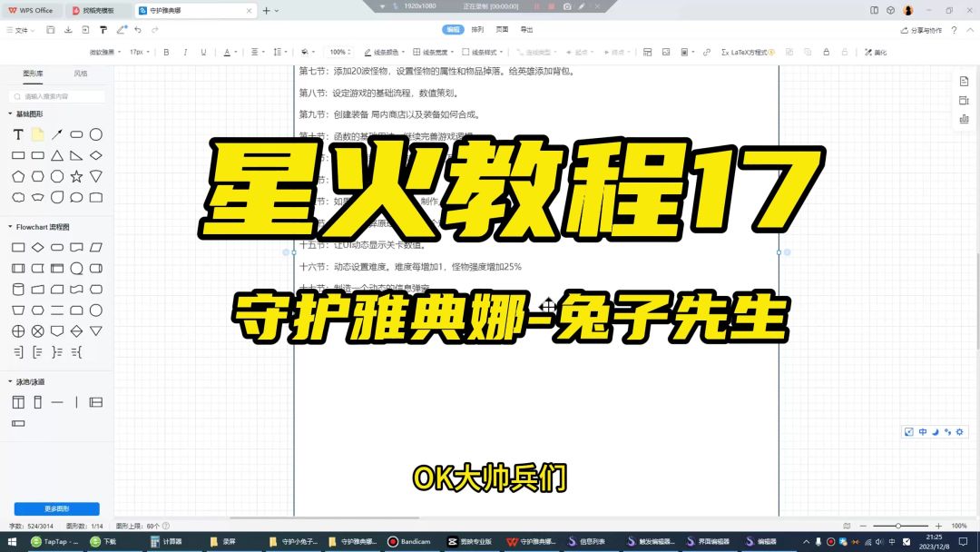Select the Text shape tool
This screenshot has height=552, width=980.
[x=18, y=134]
